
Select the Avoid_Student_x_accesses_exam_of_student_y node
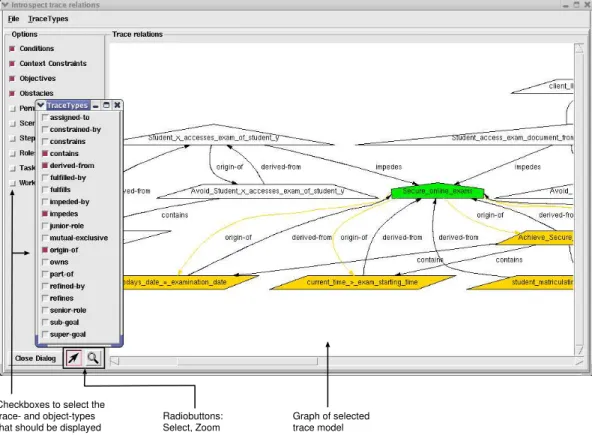(x=267, y=191)
